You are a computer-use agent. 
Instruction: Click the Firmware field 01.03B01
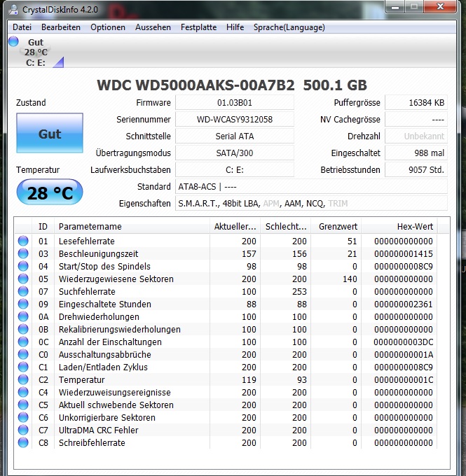coord(235,103)
